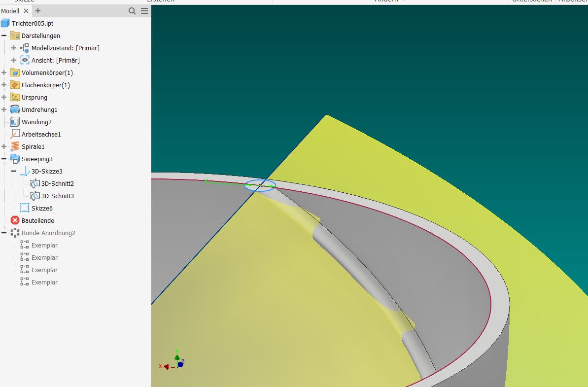This screenshot has height=387, width=588.
Task: Collapse the Darstellungen node
Action: point(4,35)
